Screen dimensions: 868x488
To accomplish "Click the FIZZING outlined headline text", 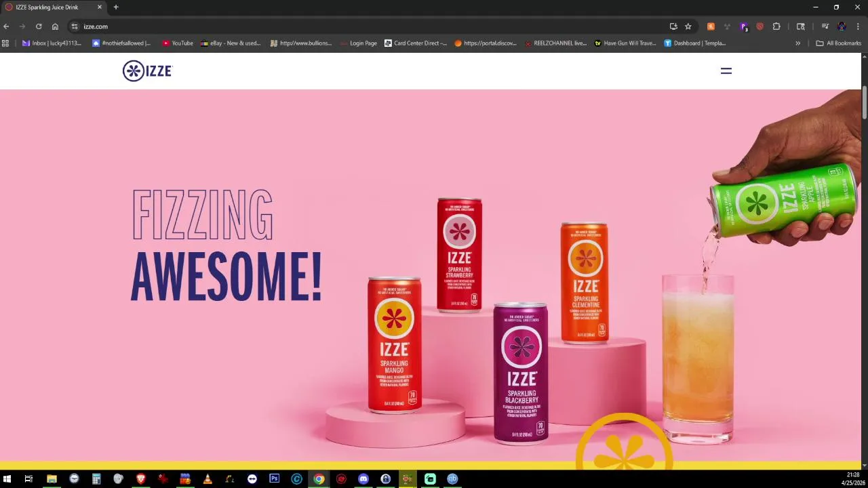I will (x=202, y=215).
